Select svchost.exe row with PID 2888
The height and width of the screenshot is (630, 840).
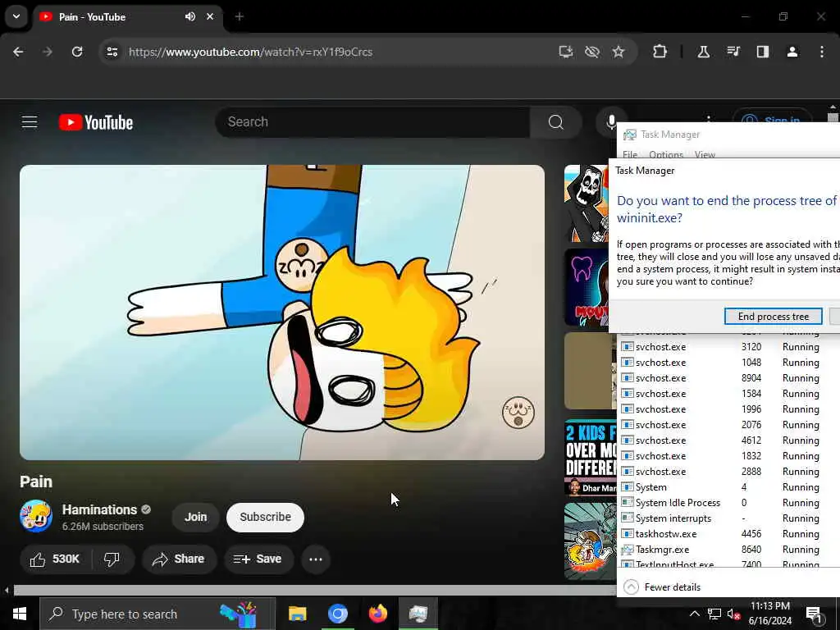coord(729,472)
